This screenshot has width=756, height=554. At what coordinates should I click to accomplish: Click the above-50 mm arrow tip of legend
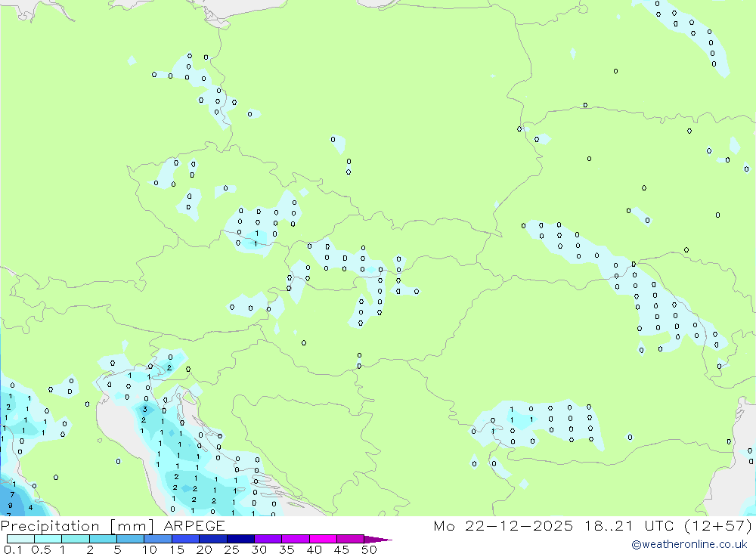(378, 540)
